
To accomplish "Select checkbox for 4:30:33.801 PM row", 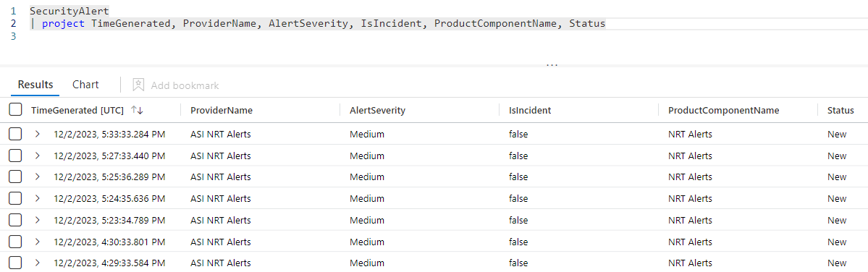I will 15,242.
